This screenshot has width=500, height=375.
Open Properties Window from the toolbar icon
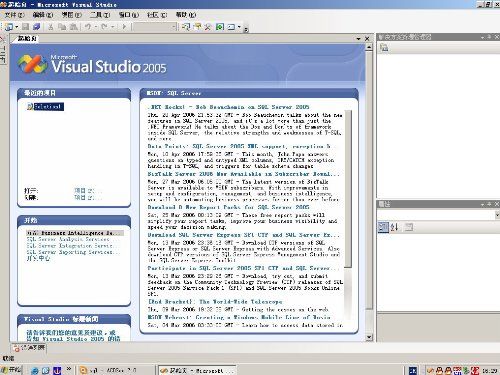pos(197,27)
